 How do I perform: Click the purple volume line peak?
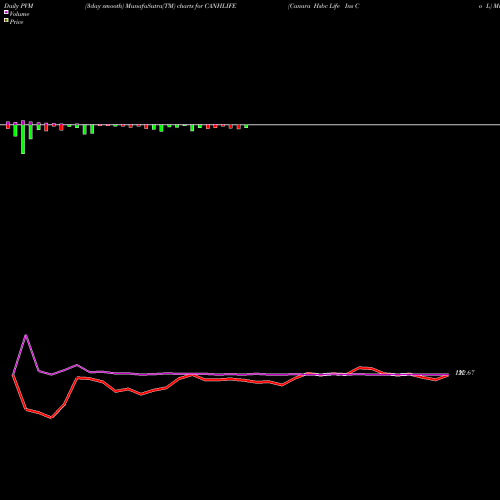tap(26, 335)
